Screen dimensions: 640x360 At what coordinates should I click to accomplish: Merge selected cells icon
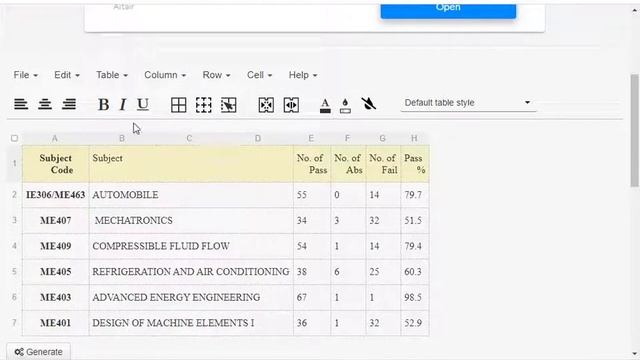(266, 105)
